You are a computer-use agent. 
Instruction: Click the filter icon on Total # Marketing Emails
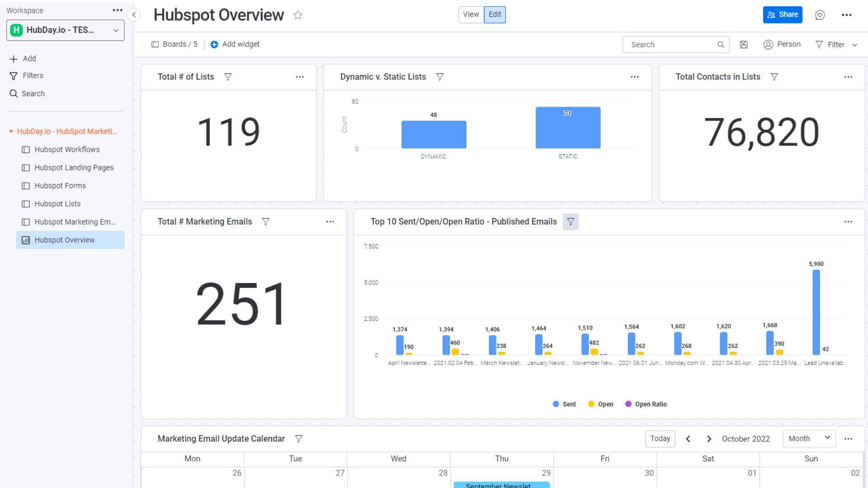tap(266, 221)
